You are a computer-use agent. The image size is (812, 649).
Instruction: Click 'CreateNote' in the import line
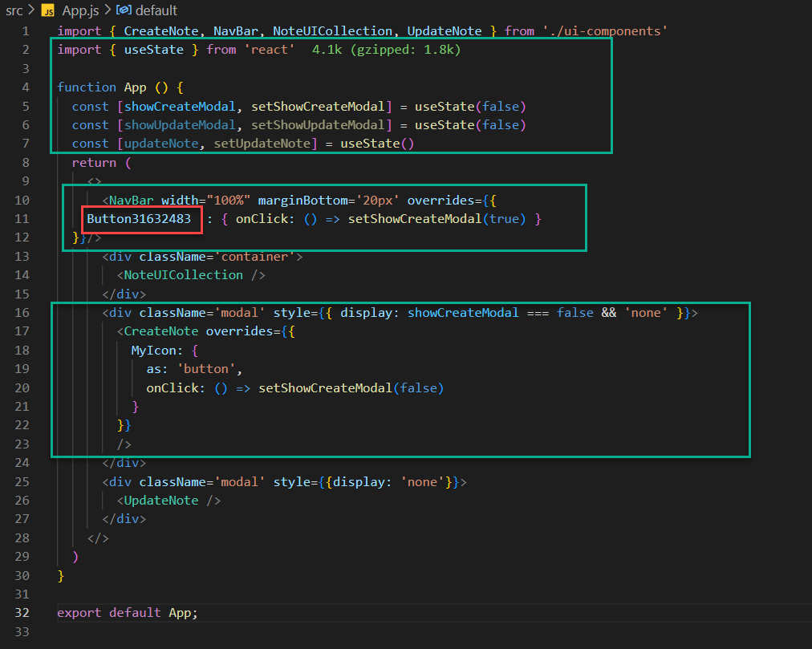pos(161,31)
